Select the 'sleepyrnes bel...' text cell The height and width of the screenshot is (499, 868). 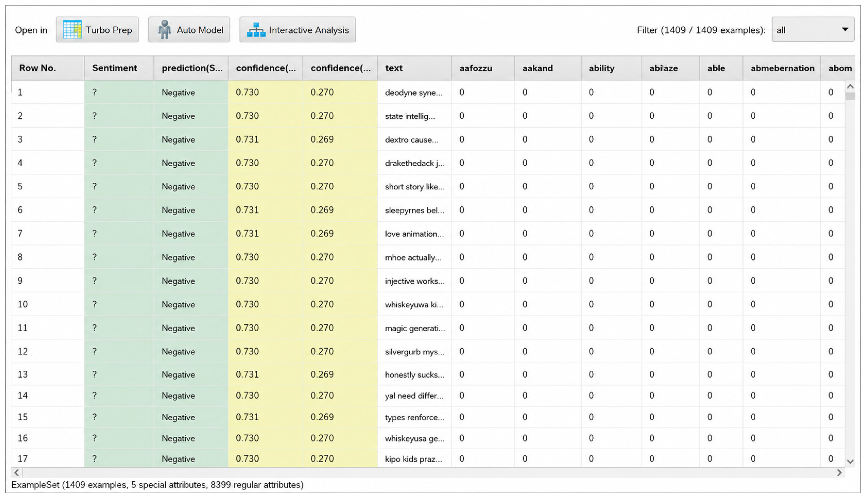pos(414,210)
